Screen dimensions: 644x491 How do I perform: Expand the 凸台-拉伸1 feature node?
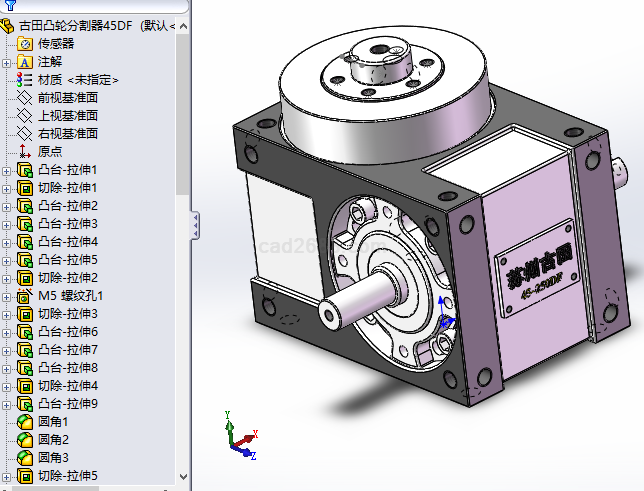click(x=7, y=170)
